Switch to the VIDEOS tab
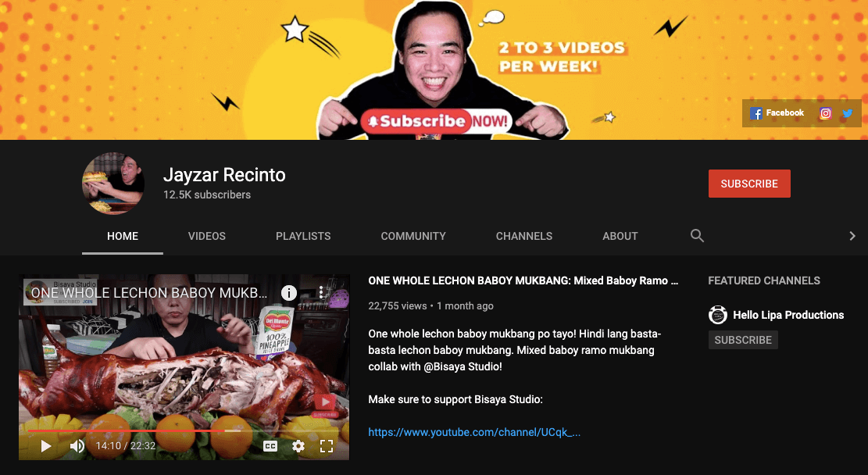Screen dimensions: 868x475 coord(206,237)
